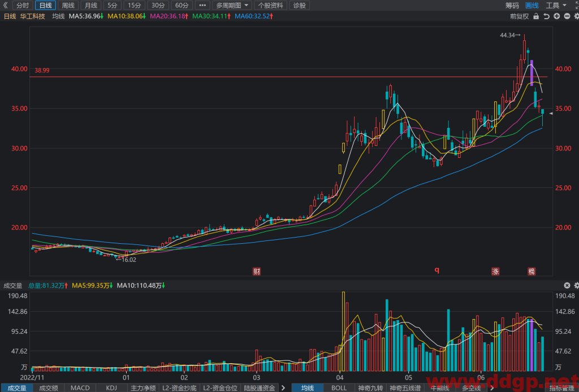
Task: Zoom in the chart with the plus icon
Action: (556, 16)
